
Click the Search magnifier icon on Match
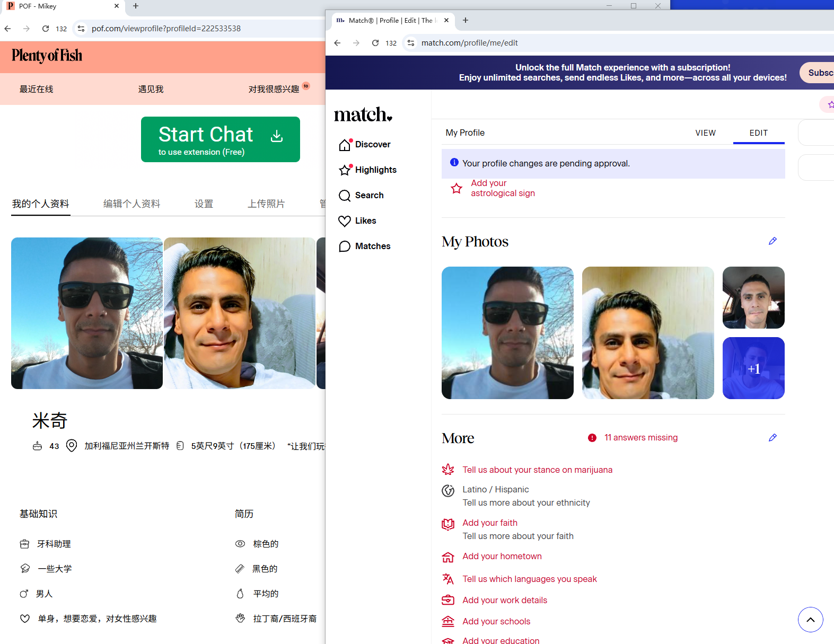pos(345,196)
